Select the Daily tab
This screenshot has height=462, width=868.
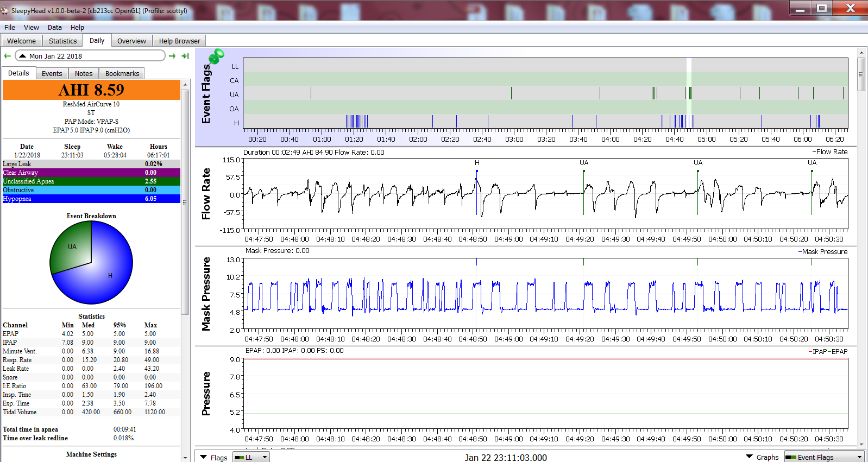coord(97,41)
